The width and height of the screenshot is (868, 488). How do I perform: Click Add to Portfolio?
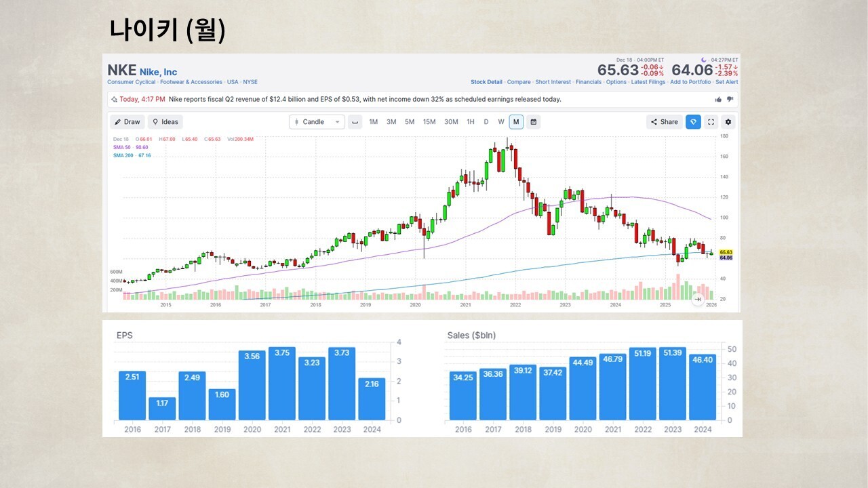(x=690, y=82)
